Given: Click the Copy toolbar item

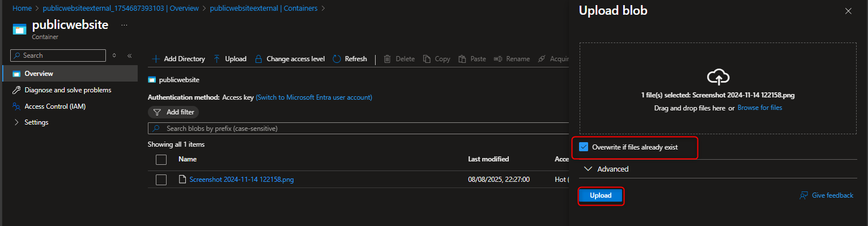Looking at the screenshot, I should click(437, 59).
